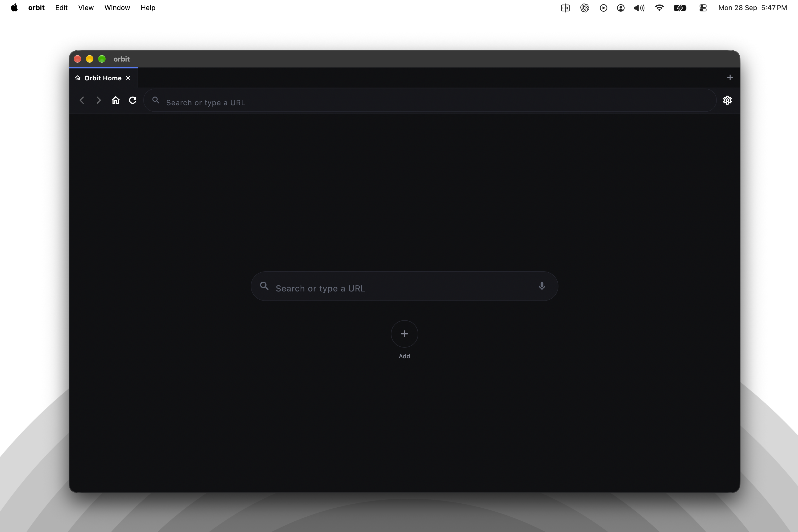
Task: Open the Window menu
Action: click(117, 7)
